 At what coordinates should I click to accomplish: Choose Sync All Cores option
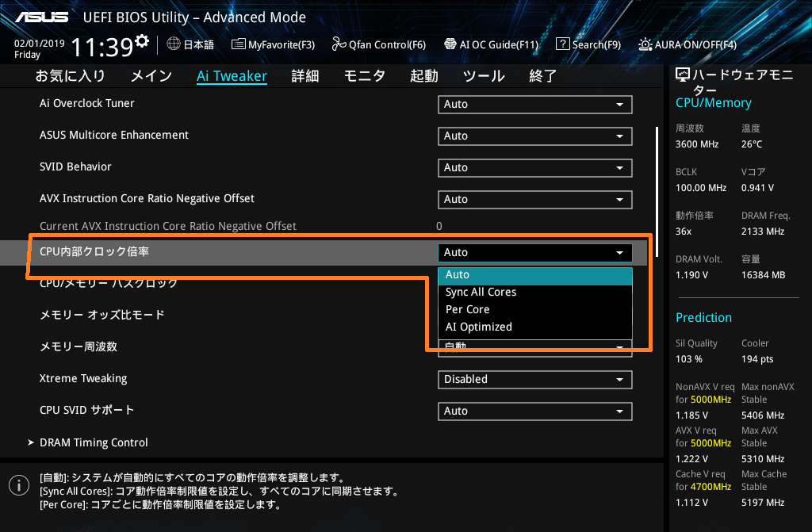click(535, 292)
